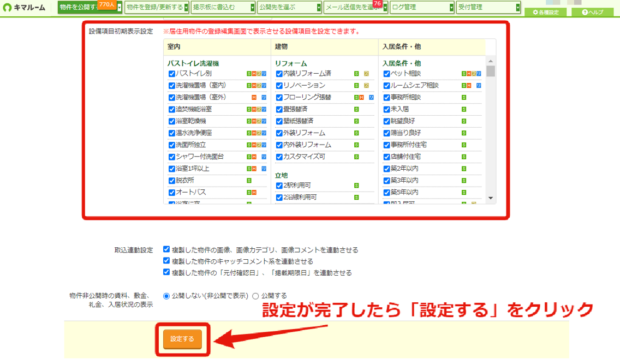Click the 770人 badge on 物件を公開する
The image size is (620, 364).
[107, 4]
